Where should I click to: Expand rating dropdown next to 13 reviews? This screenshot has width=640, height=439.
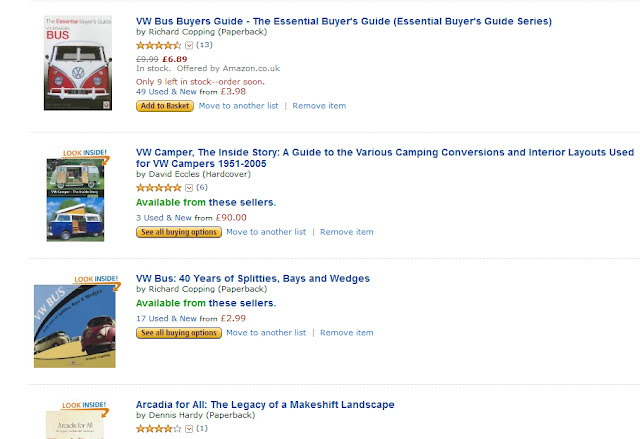pos(189,45)
